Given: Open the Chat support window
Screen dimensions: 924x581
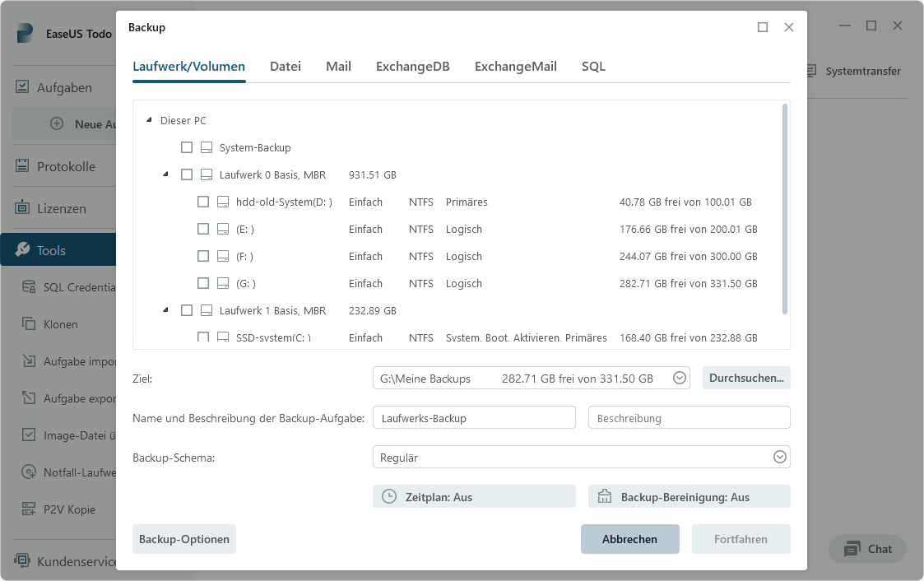Looking at the screenshot, I should pos(866,549).
